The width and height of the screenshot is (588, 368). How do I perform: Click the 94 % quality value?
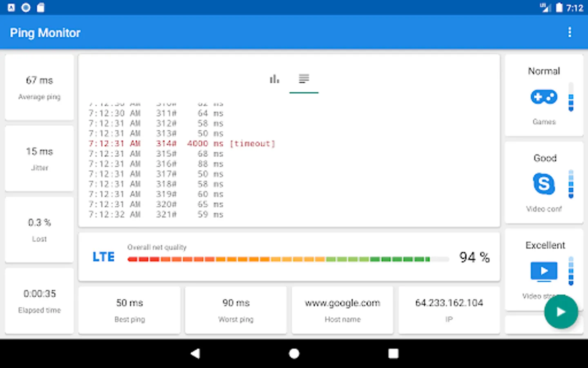pyautogui.click(x=474, y=257)
